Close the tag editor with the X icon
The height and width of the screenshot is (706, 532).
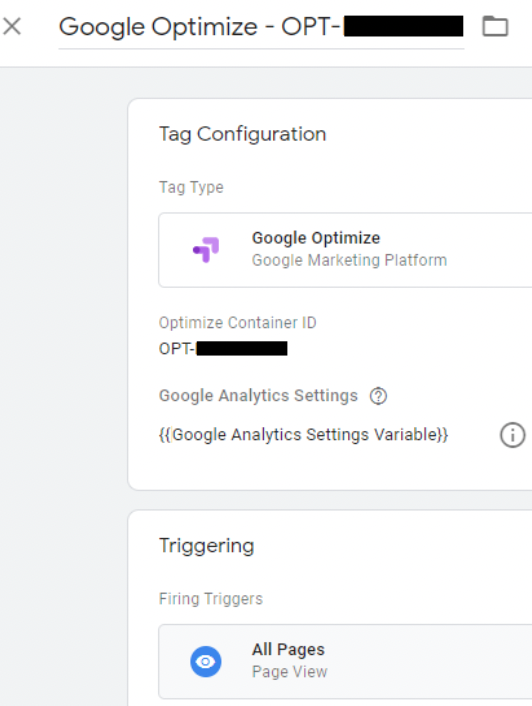point(12,26)
